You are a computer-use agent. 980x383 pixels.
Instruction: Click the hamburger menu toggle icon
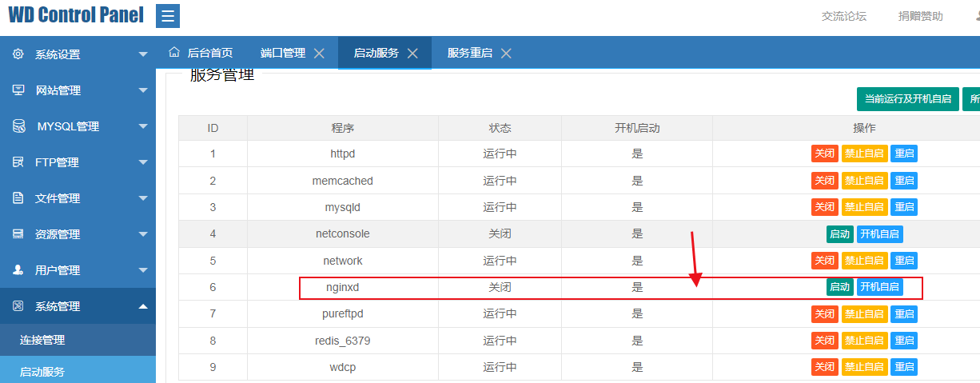168,16
